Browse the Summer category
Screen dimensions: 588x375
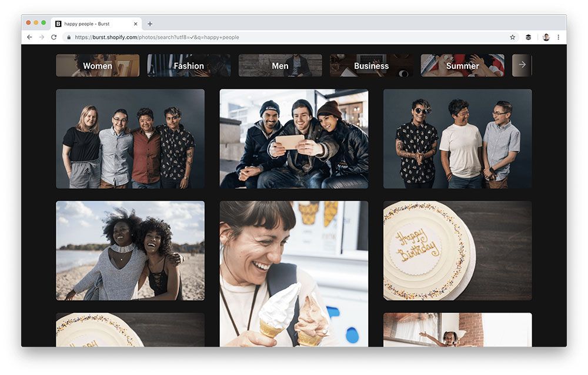click(462, 66)
